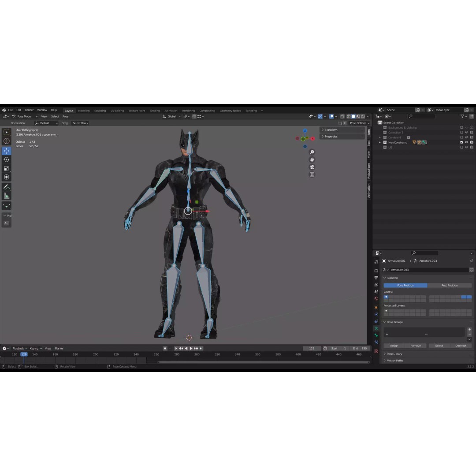
Task: Select the Measure ruler tool
Action: (6, 196)
